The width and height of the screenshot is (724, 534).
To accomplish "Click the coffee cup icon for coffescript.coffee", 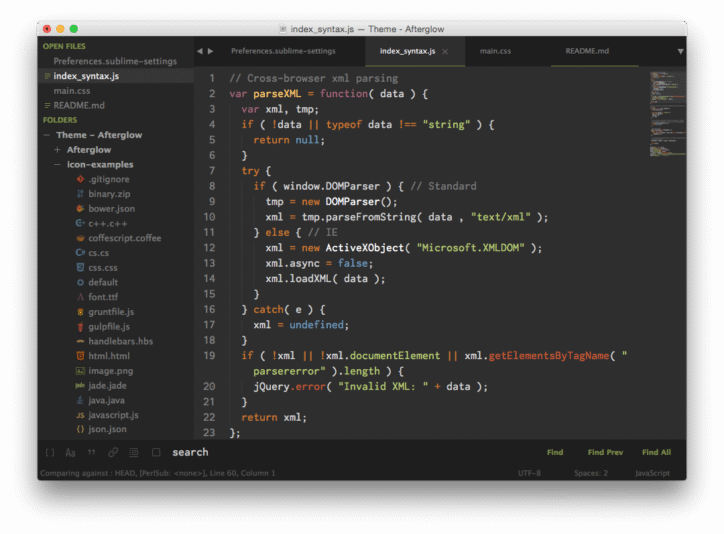I will point(80,238).
